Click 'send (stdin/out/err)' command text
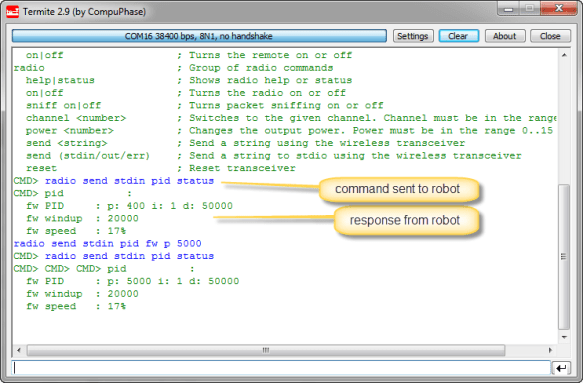Image resolution: width=583 pixels, height=383 pixels. coord(88,156)
